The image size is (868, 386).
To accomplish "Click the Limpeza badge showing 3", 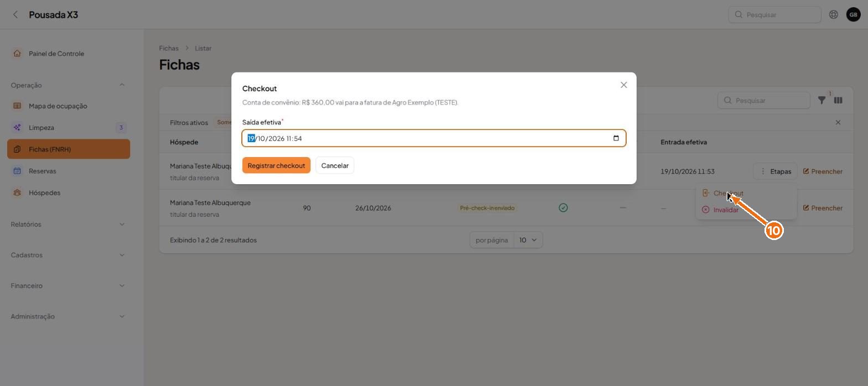I will (x=121, y=128).
